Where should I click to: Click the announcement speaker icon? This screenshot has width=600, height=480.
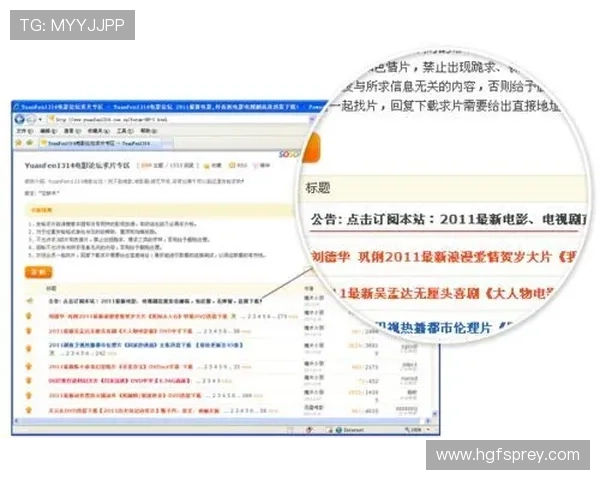point(29,301)
